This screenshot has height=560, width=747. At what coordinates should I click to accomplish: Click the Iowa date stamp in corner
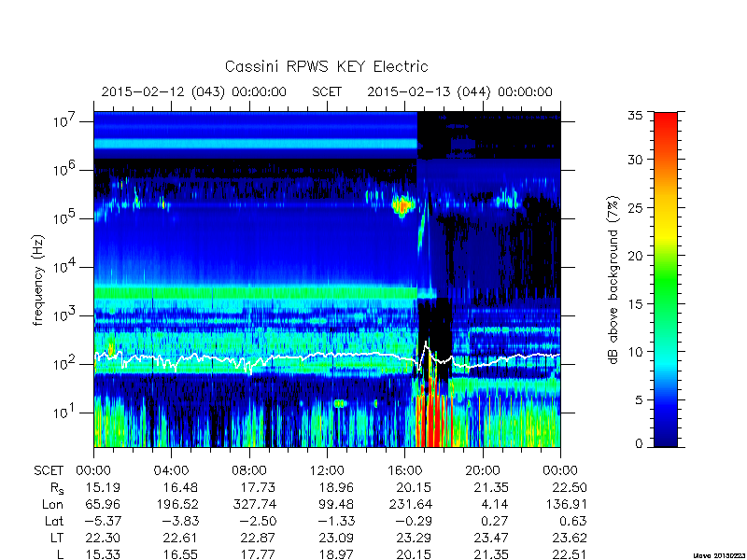tap(719, 555)
